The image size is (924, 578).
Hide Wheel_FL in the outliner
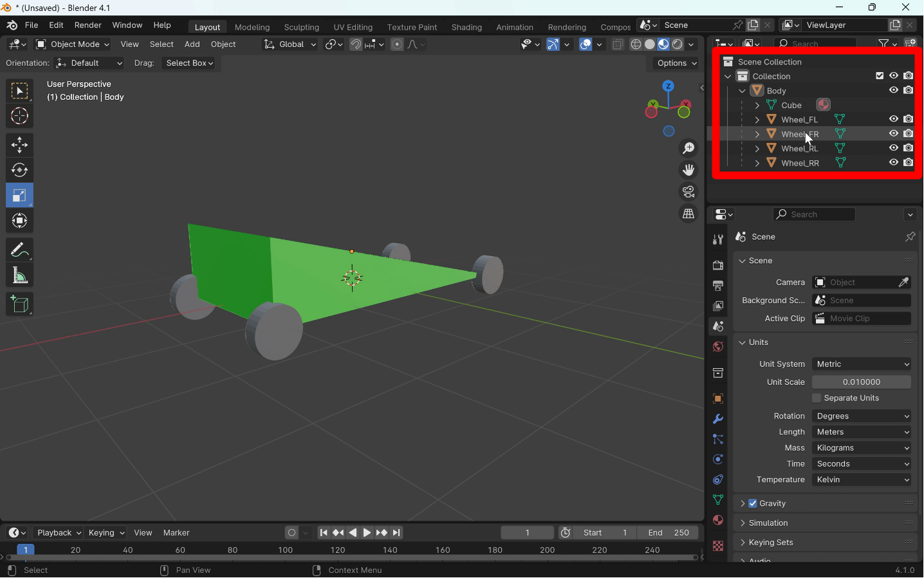(894, 119)
